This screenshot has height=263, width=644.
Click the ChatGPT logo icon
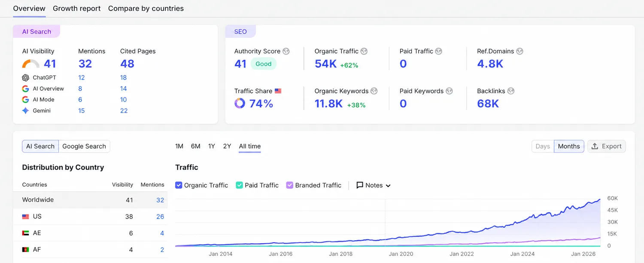26,78
